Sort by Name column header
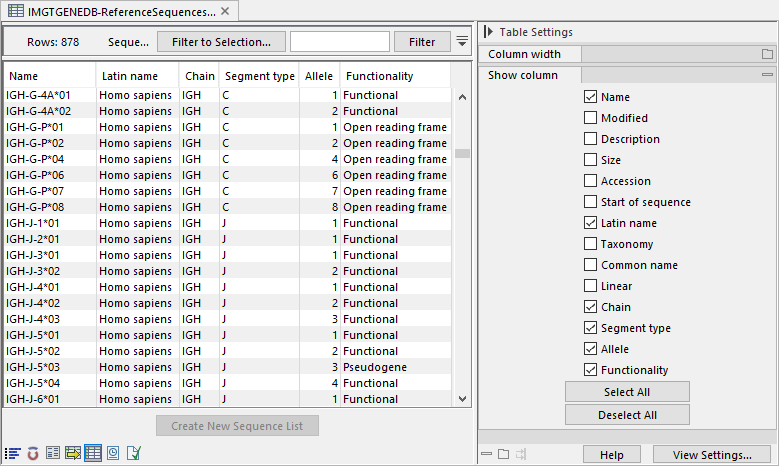 pyautogui.click(x=50, y=76)
